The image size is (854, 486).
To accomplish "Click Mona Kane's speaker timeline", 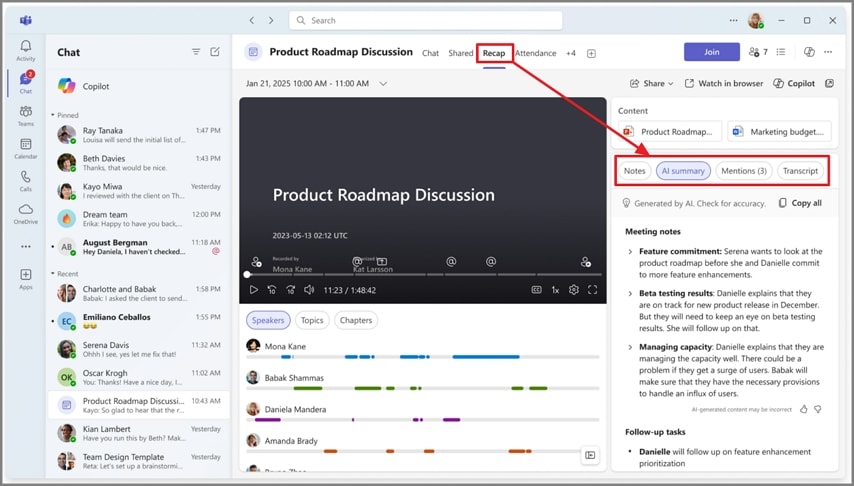I will point(423,357).
